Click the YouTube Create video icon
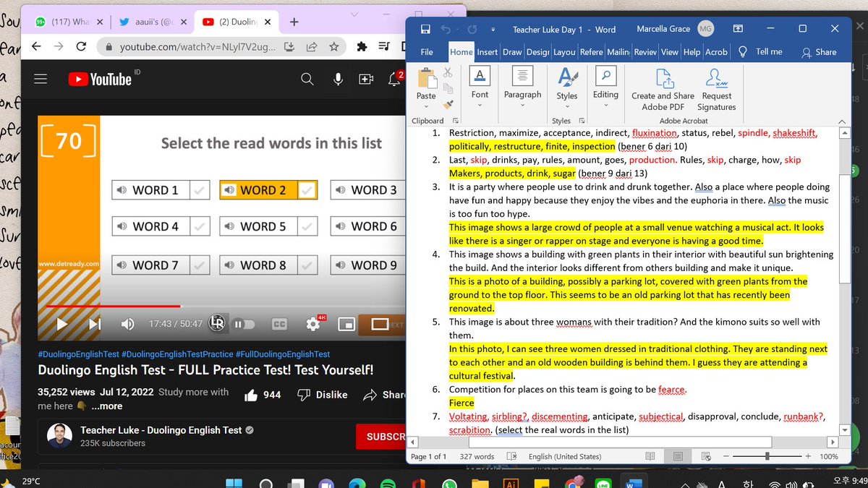The width and height of the screenshot is (868, 488). (x=365, y=80)
